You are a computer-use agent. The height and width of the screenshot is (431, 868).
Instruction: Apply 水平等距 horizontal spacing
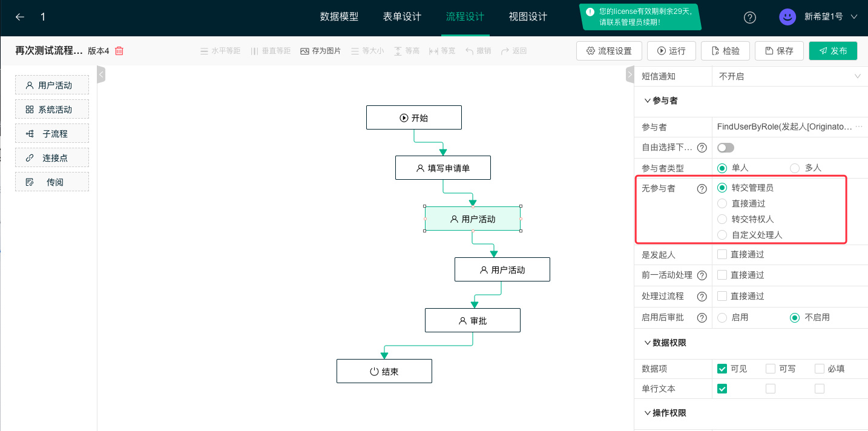(220, 51)
